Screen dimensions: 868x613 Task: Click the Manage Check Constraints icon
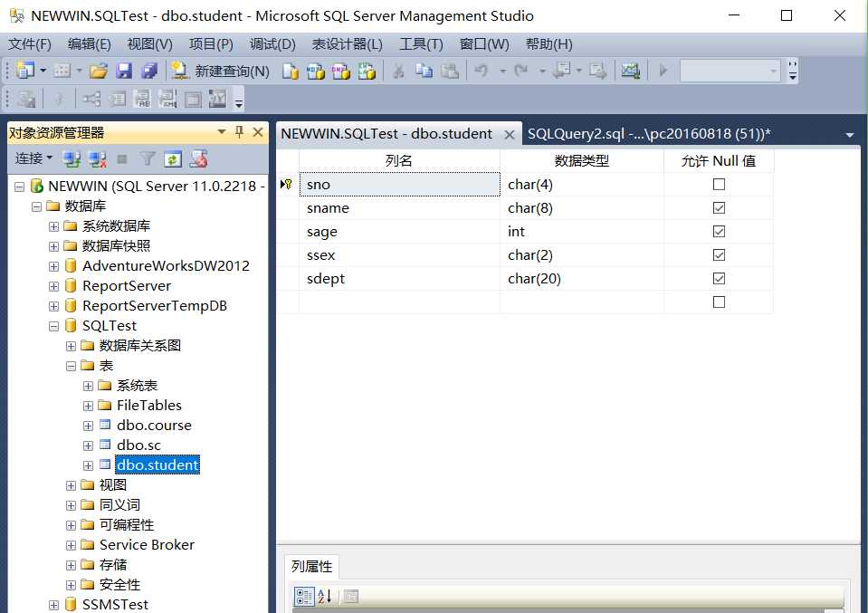193,100
